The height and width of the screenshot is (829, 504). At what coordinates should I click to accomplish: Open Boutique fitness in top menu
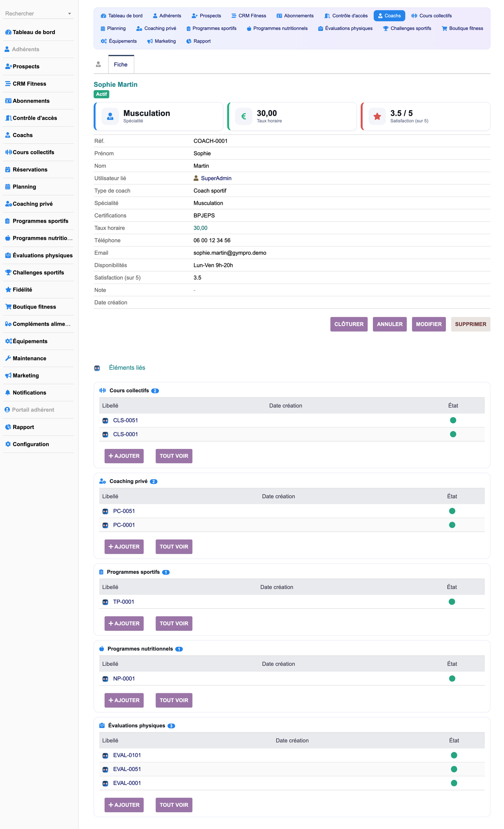click(462, 28)
